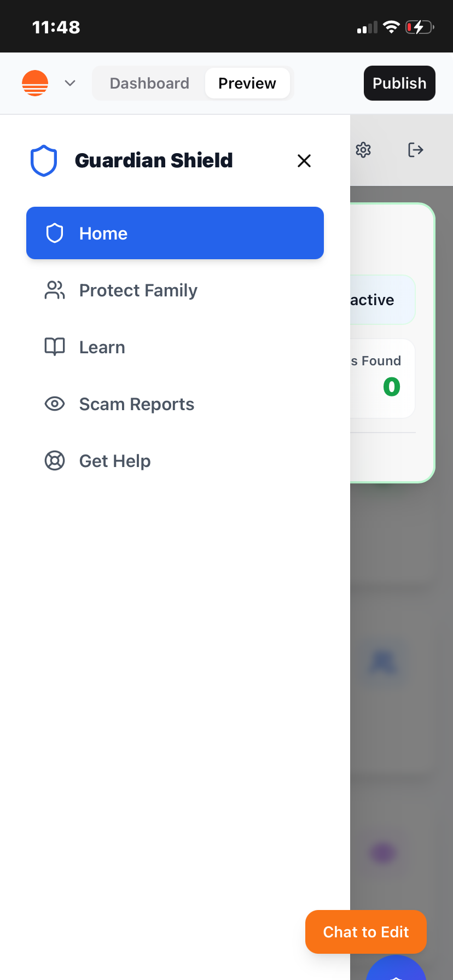Close the Guardian Shield side menu
453x980 pixels.
[304, 161]
